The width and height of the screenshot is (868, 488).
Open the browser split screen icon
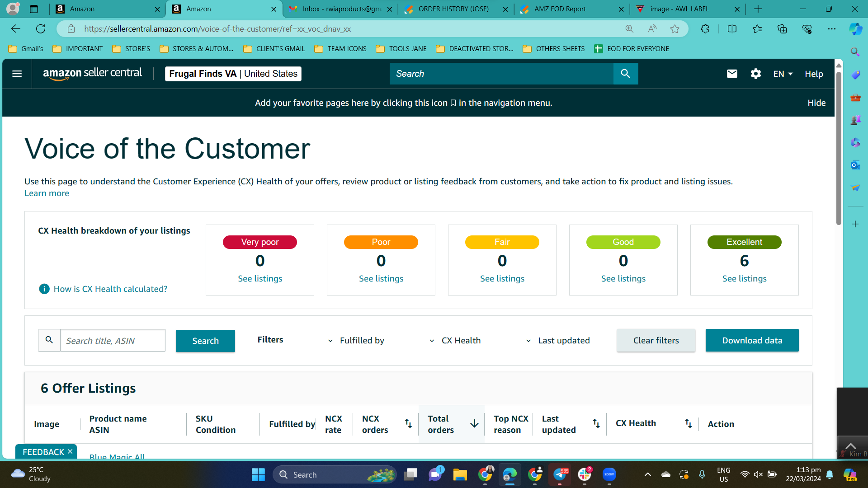click(732, 29)
